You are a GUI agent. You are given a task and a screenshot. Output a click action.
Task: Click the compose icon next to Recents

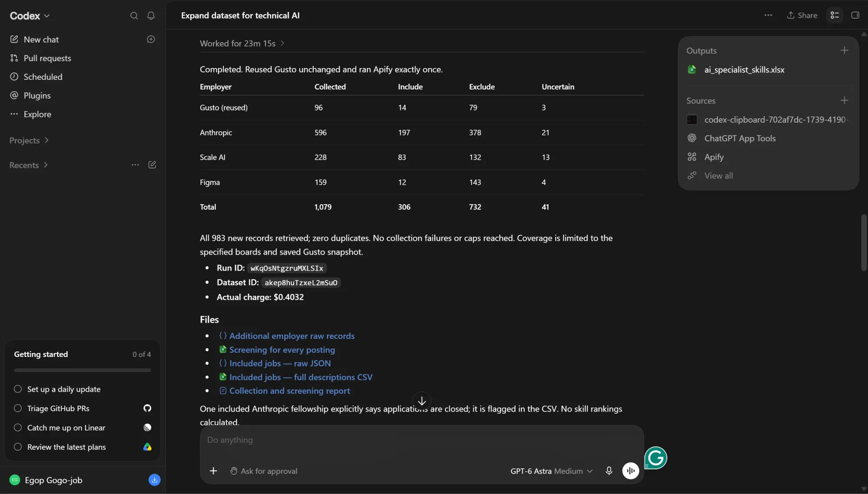coord(152,165)
